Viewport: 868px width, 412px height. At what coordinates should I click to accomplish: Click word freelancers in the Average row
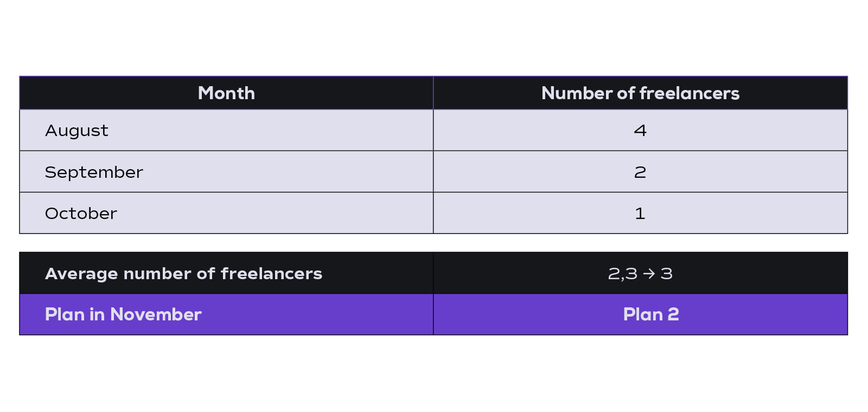point(271,274)
